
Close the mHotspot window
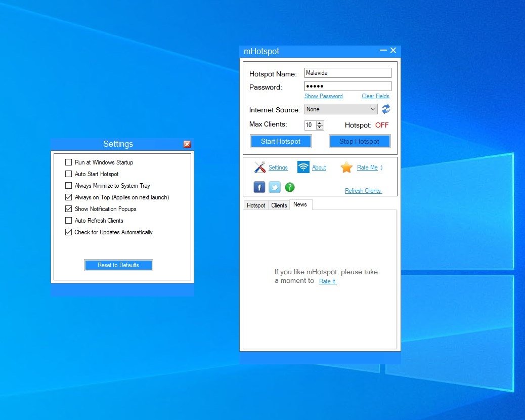393,50
